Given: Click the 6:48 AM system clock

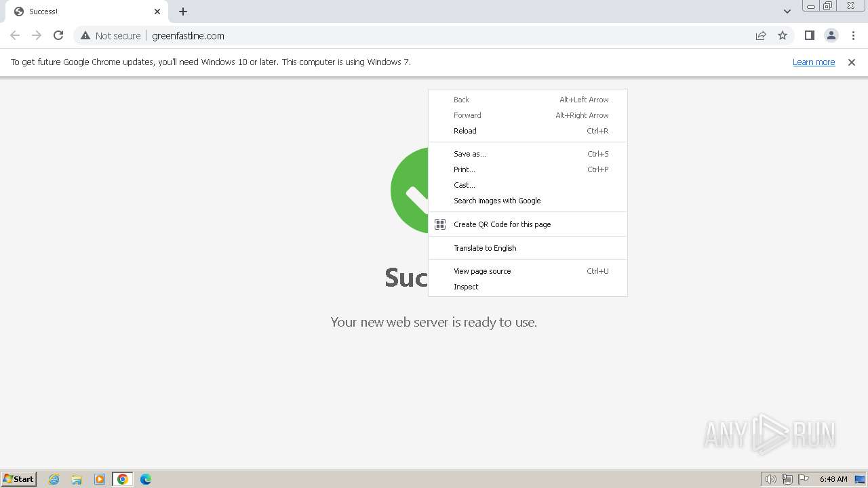Looking at the screenshot, I should [833, 479].
